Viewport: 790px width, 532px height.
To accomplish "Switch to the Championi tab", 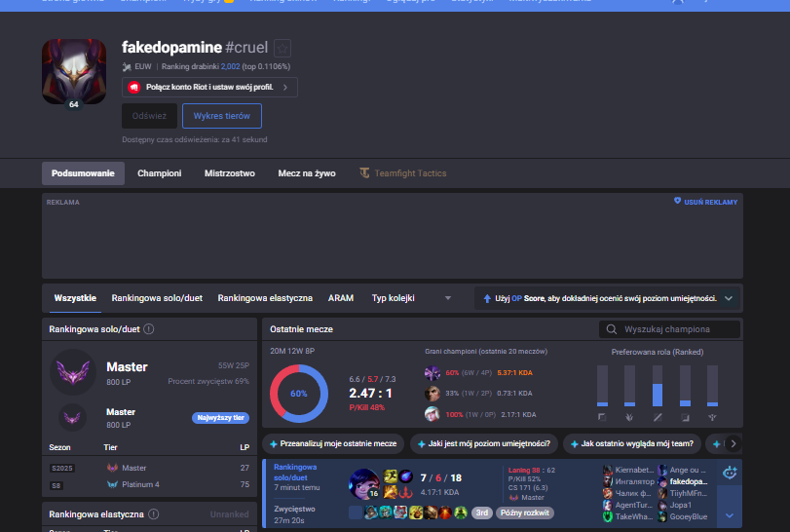I will [159, 173].
